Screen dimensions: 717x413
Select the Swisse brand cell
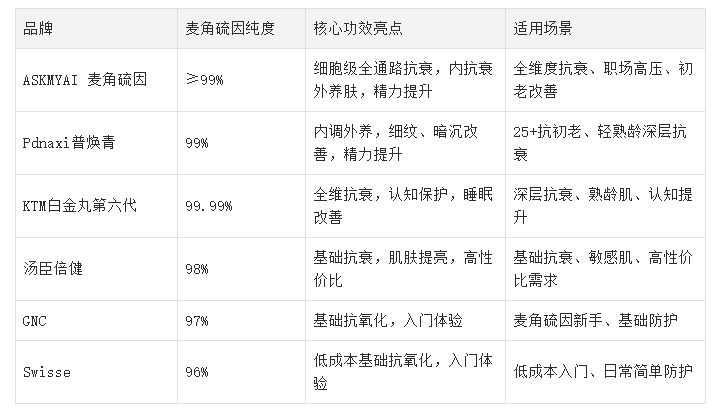[x=46, y=372]
